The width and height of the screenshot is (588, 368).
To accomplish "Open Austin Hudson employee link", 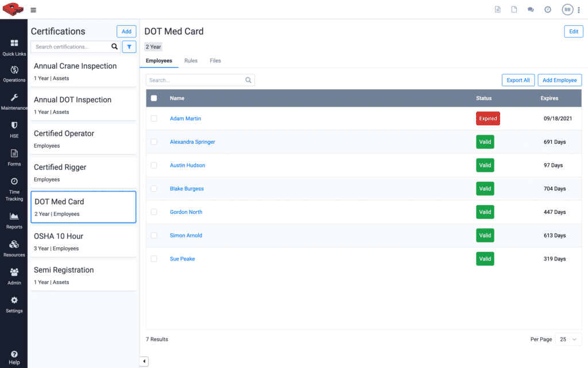I will point(188,165).
